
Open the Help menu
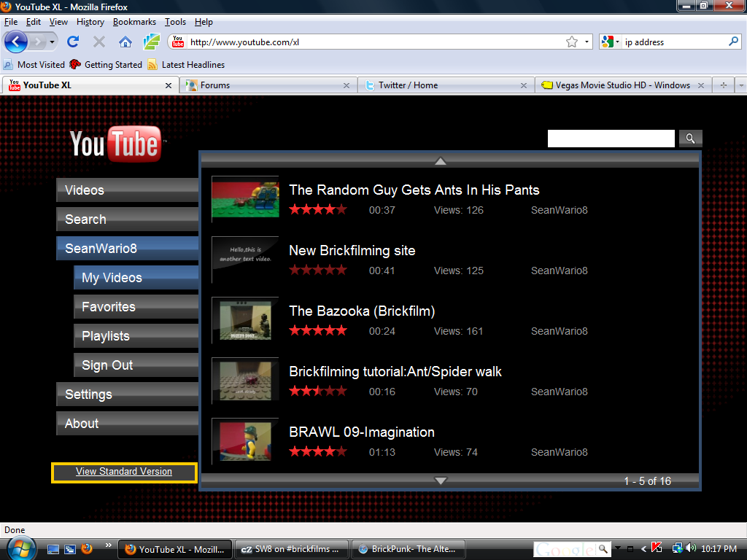[x=204, y=22]
